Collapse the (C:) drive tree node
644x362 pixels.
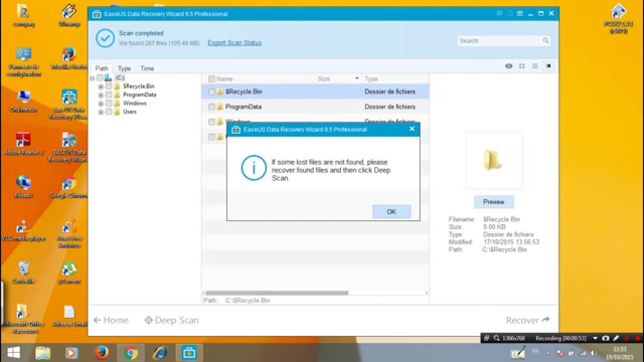pyautogui.click(x=91, y=78)
